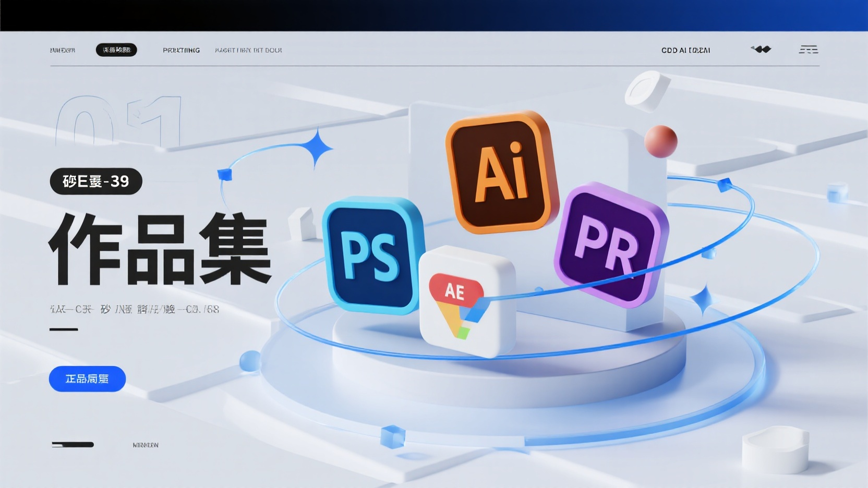Click the highlighted black pill nav item
Image resolution: width=868 pixels, height=488 pixels.
(x=117, y=50)
